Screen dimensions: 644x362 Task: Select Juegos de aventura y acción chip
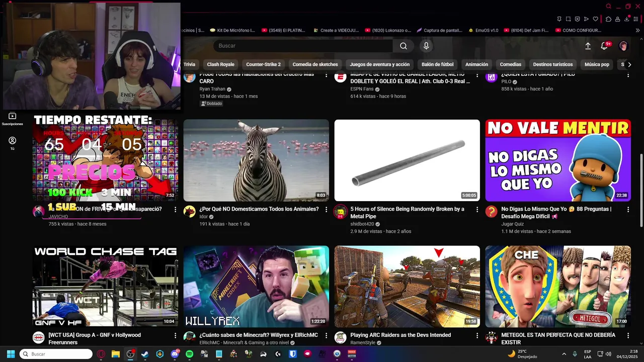tap(380, 64)
